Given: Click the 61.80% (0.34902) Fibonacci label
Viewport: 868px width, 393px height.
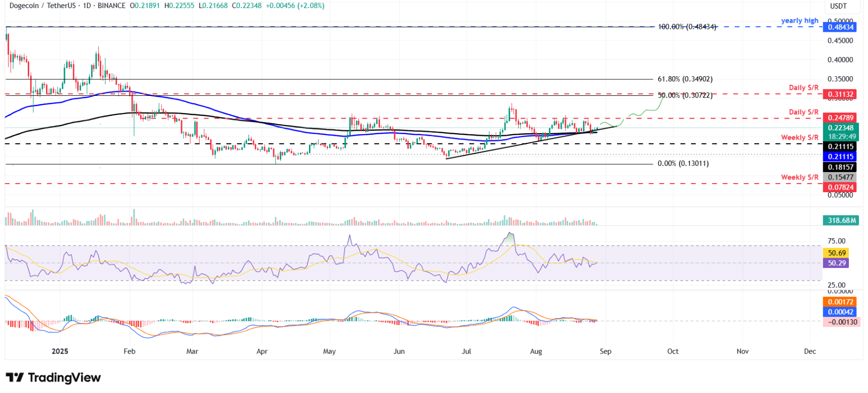Looking at the screenshot, I should point(685,79).
